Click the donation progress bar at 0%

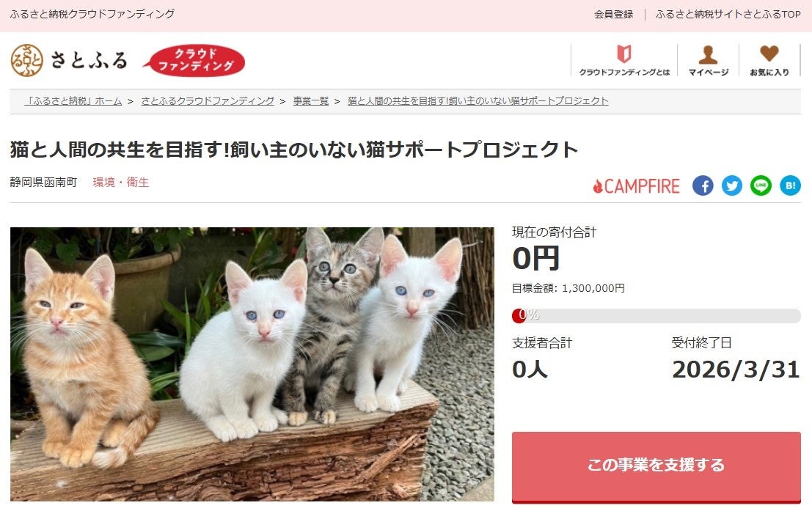656,315
